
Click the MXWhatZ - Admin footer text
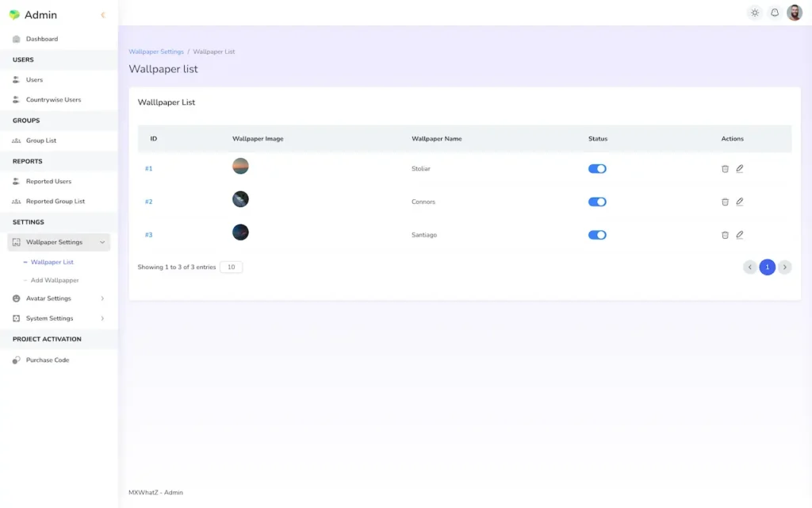pos(155,492)
